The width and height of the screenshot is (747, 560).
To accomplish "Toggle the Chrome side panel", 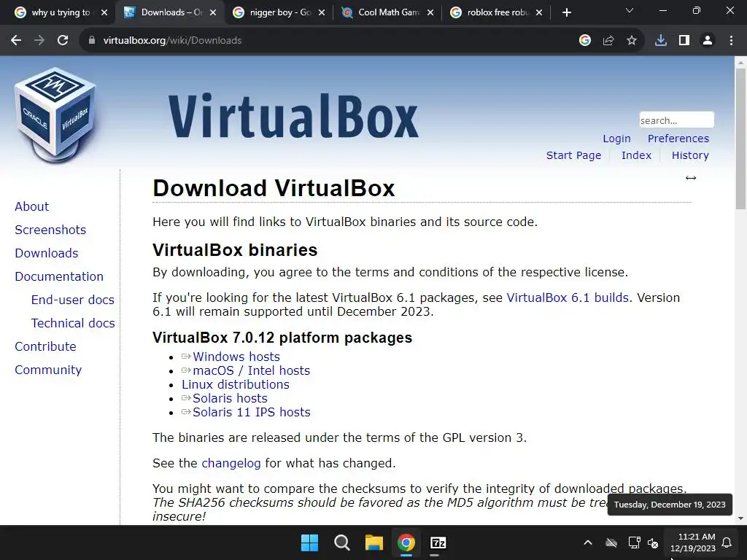I will [684, 41].
